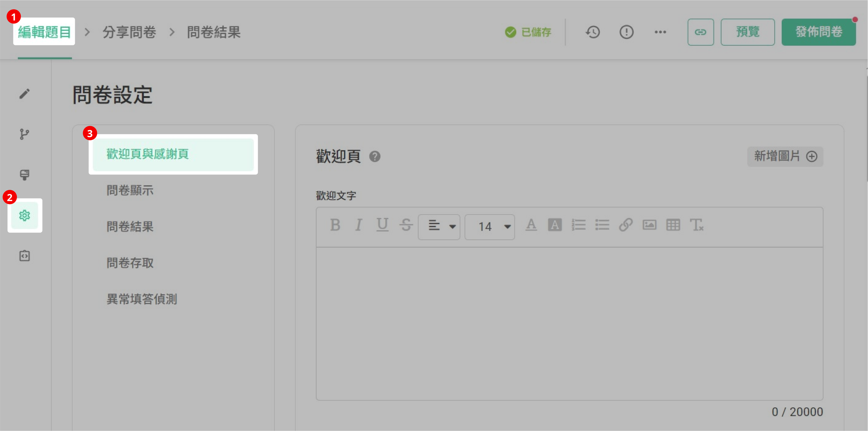Open the three-dot more options menu
The image size is (868, 431).
point(660,32)
